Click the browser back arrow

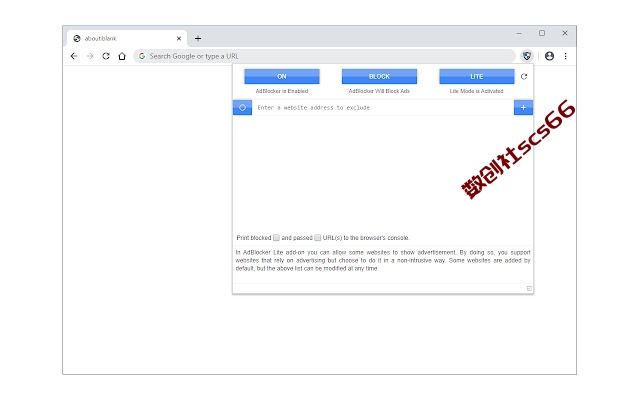pos(74,56)
